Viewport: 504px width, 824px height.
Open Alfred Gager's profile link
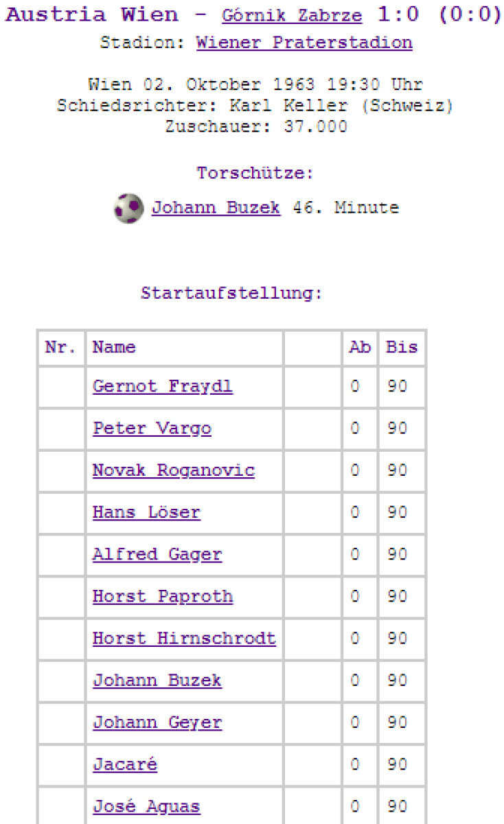(x=157, y=554)
